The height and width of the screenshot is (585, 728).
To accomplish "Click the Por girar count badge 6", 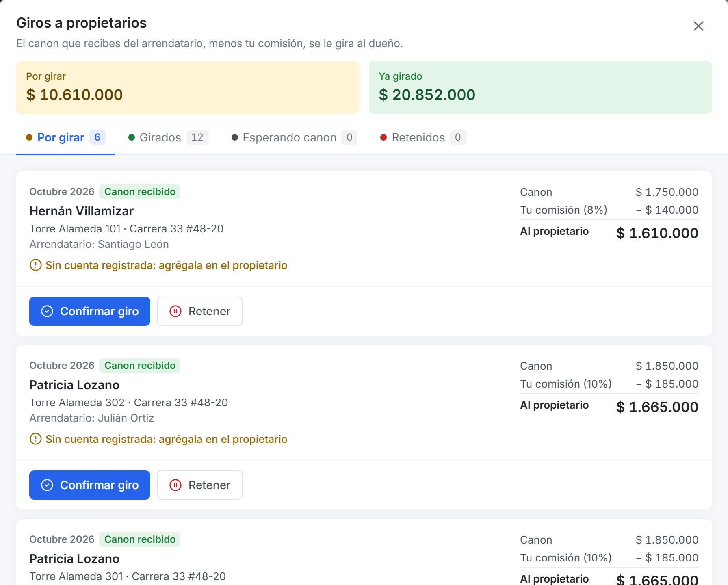I will [97, 137].
